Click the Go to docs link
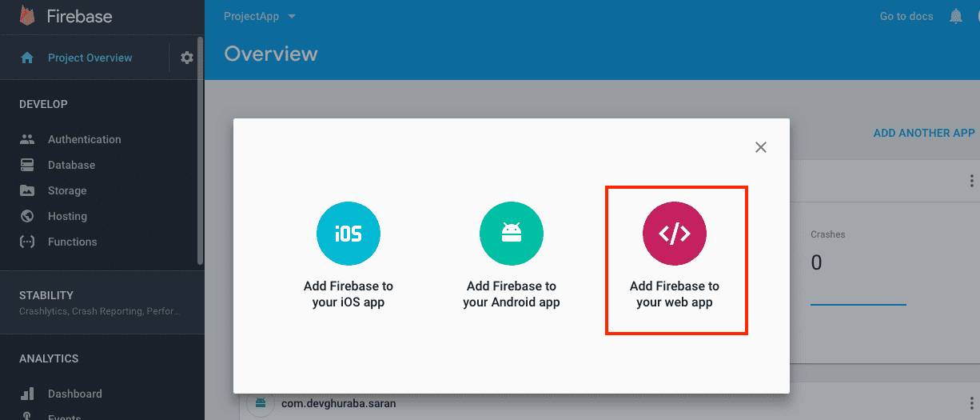Screen dimensions: 980x420 [906, 17]
